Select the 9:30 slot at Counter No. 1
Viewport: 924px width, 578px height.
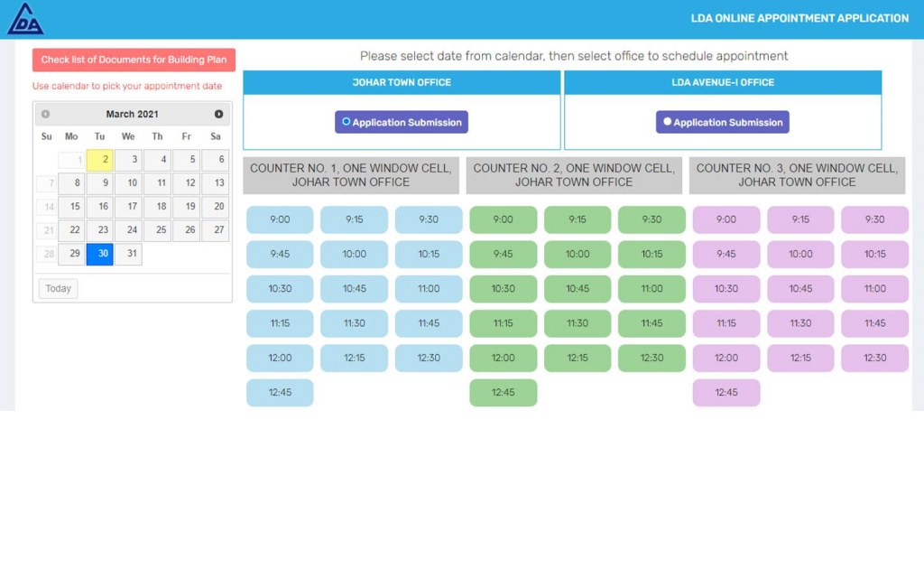(x=429, y=219)
